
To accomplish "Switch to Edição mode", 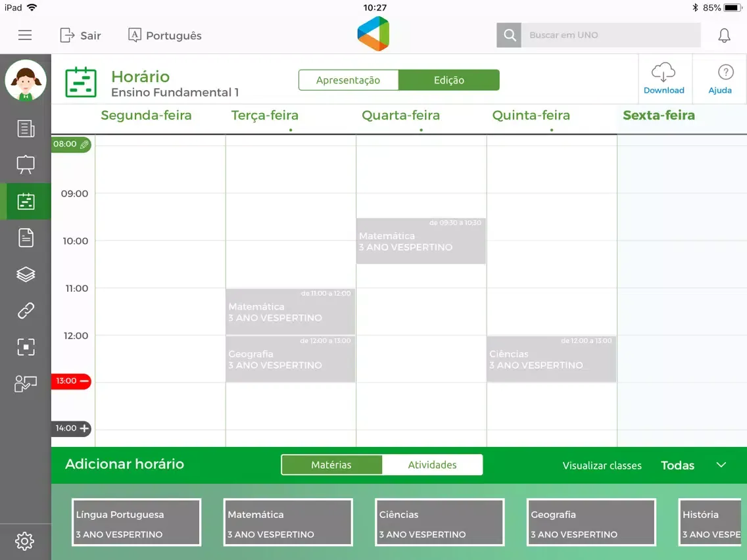I will (x=448, y=80).
